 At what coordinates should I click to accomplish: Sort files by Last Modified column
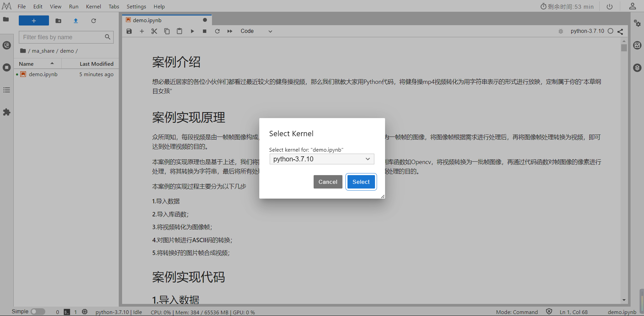tap(90, 64)
